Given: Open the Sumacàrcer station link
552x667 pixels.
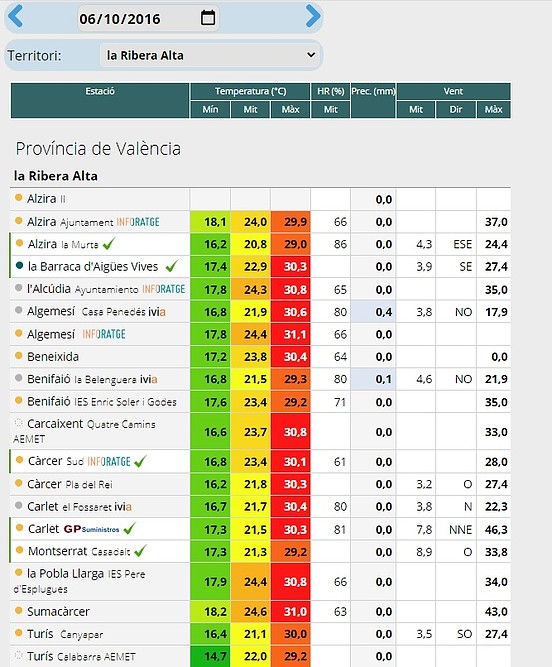Looking at the screenshot, I should (58, 612).
